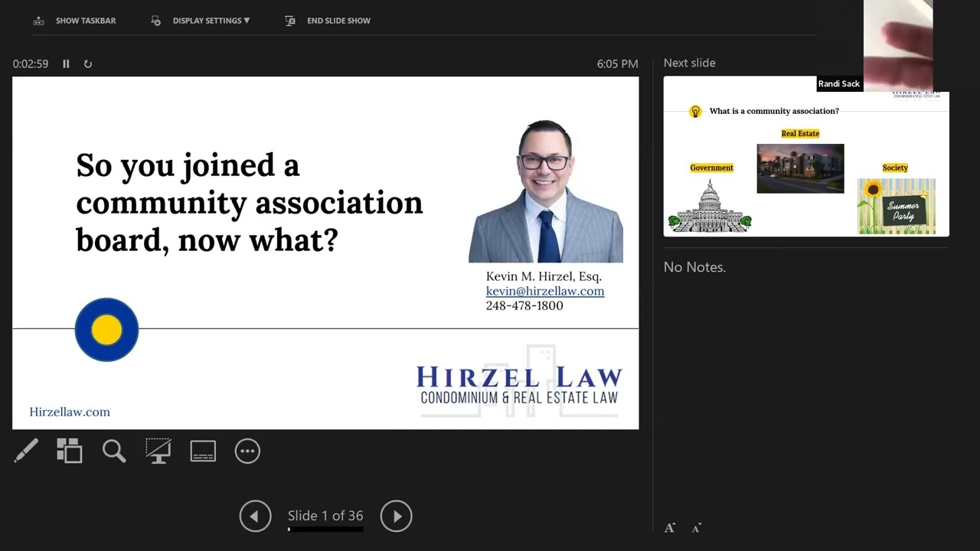Click the slide title text
The height and width of the screenshot is (551, 980).
249,203
